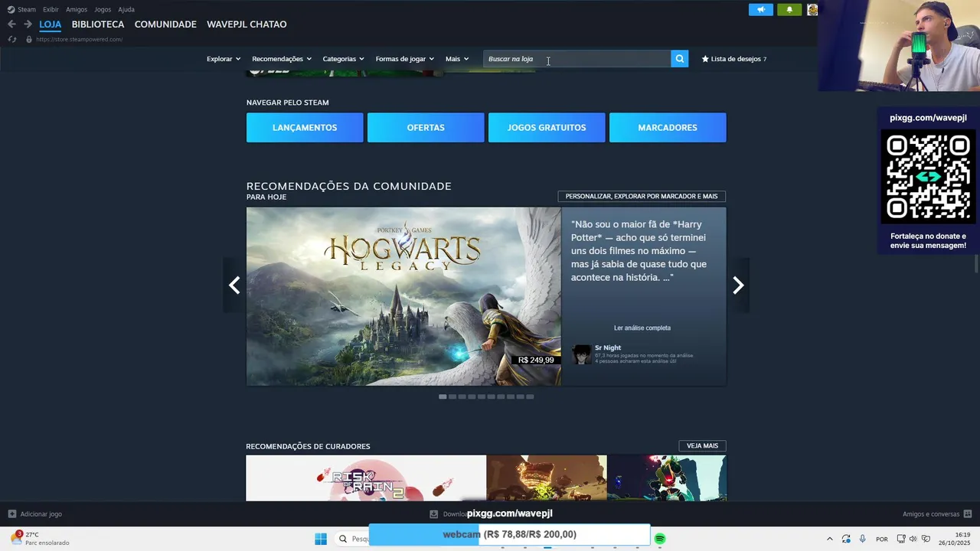Click in the Buscar na loja field
The height and width of the screenshot is (551, 980).
pyautogui.click(x=577, y=59)
